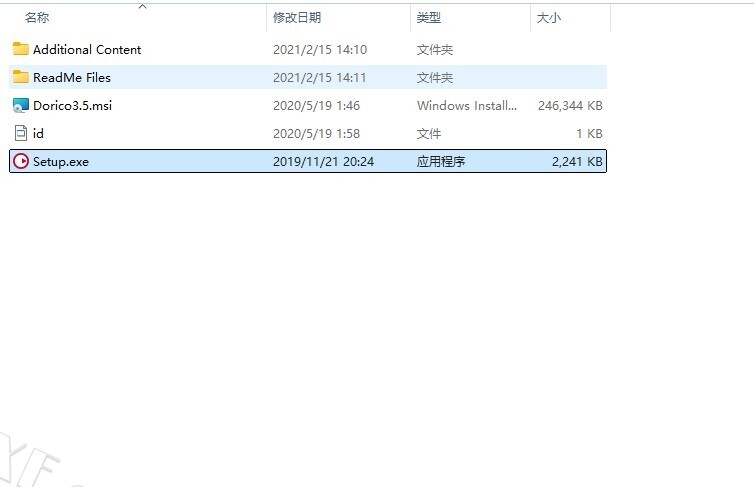This screenshot has width=754, height=487.
Task: Click the Additional Content folder icon
Action: [x=21, y=49]
